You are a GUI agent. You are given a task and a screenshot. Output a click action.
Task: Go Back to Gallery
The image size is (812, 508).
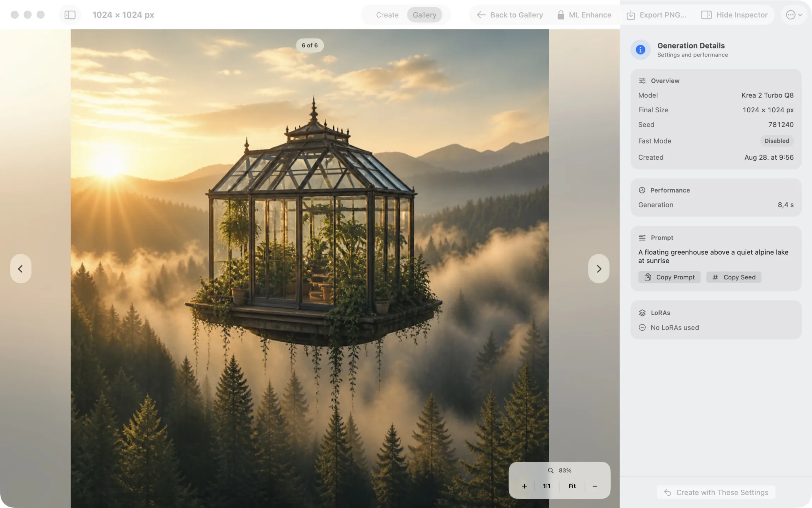510,15
